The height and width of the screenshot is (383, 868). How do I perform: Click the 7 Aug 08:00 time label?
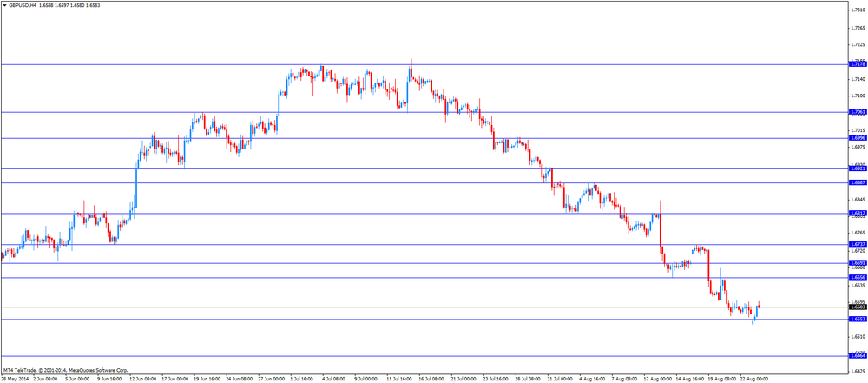625,379
